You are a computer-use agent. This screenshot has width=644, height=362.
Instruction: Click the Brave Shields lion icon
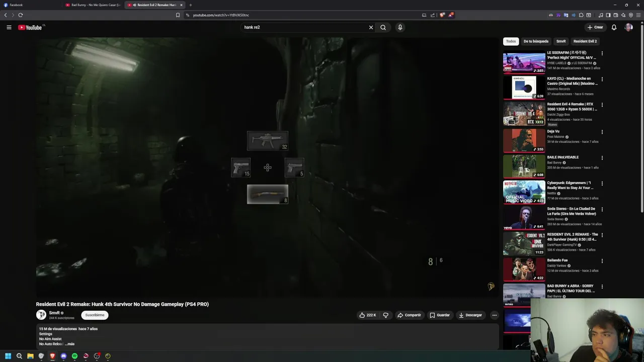click(442, 15)
